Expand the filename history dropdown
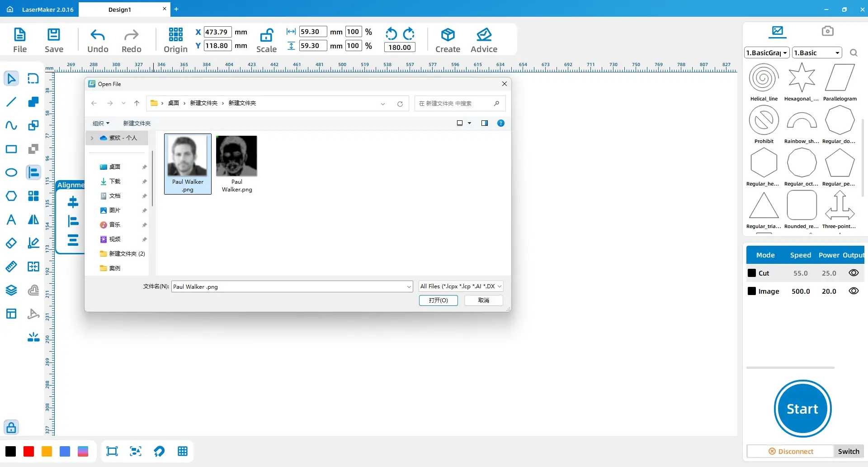This screenshot has width=868, height=467. tap(409, 286)
